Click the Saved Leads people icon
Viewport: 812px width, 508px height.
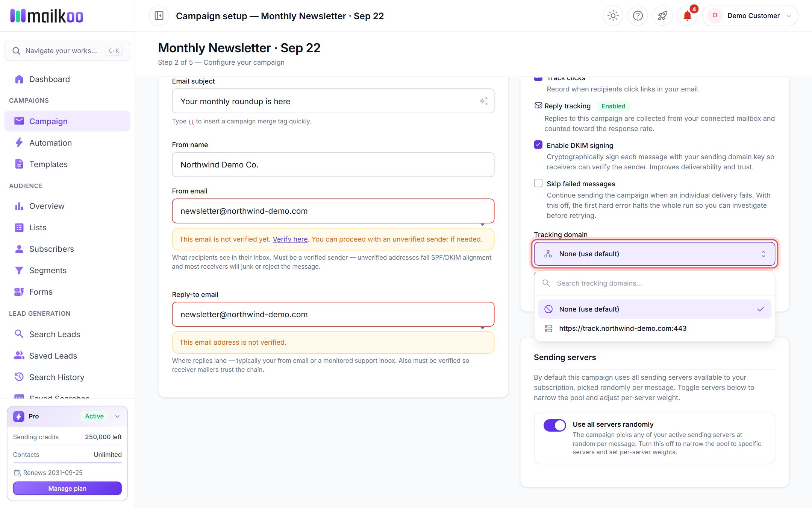(19, 355)
